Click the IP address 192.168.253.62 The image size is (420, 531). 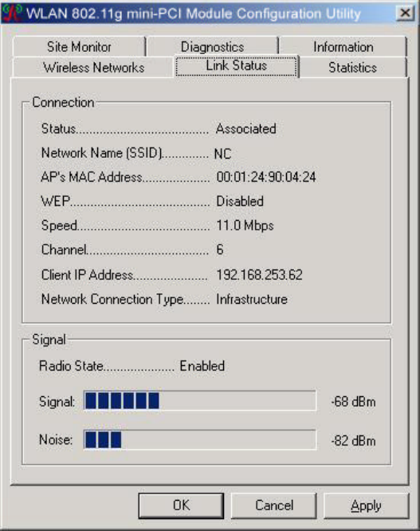click(x=259, y=274)
